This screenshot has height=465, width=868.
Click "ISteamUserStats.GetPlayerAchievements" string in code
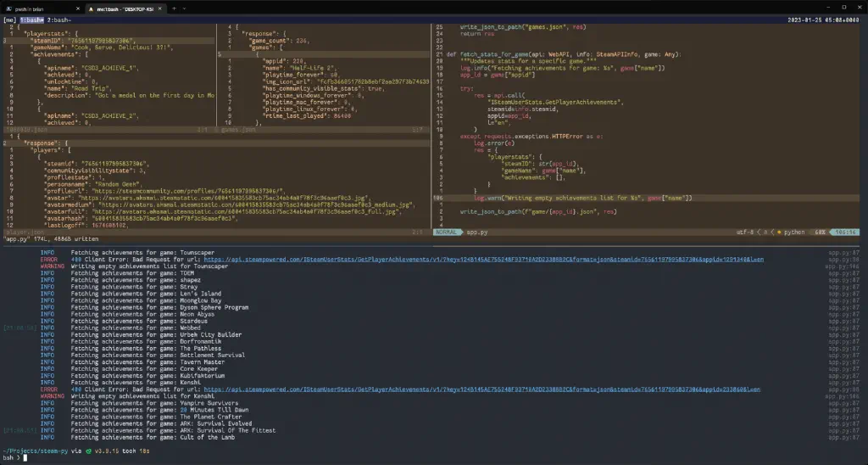pyautogui.click(x=554, y=102)
